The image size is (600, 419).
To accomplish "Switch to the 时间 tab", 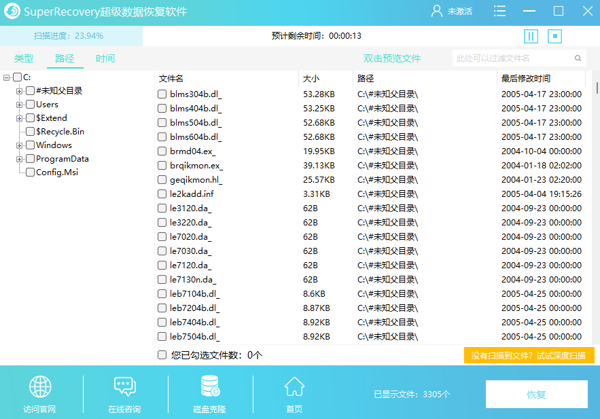I will (105, 58).
